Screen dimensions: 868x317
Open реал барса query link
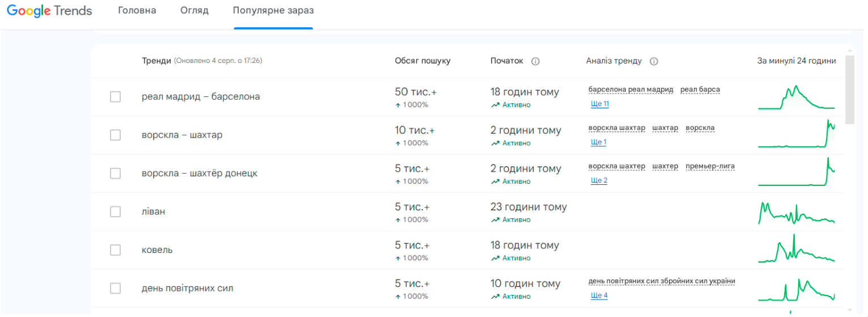tap(700, 90)
